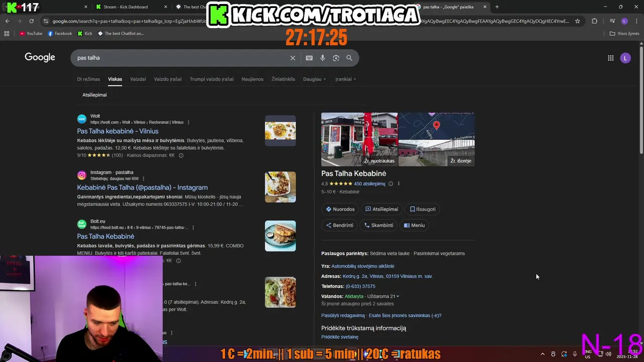Click the Išsaugoti save button
This screenshot has width=644, height=362.
[x=423, y=209]
